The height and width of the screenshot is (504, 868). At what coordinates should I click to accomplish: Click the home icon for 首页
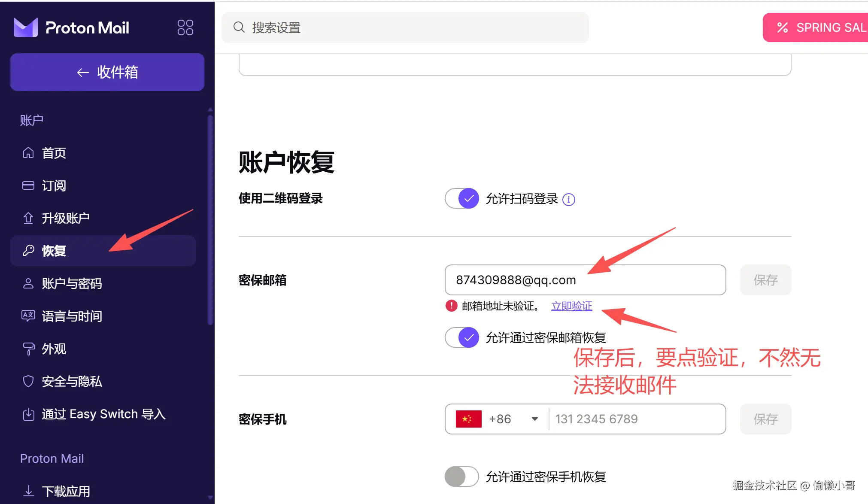click(x=28, y=153)
